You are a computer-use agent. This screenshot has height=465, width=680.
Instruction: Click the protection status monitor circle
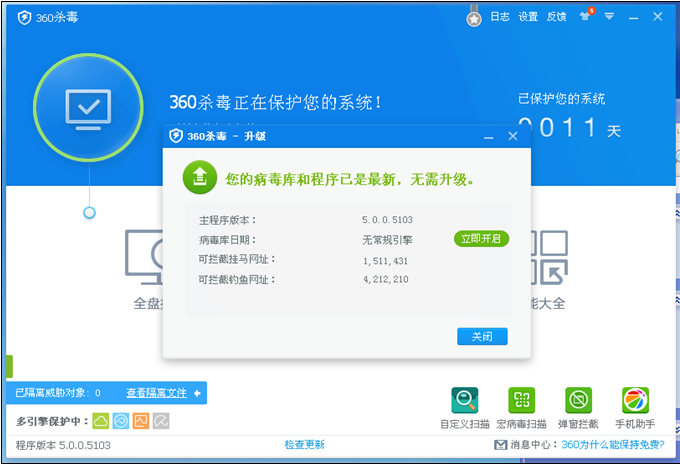[88, 107]
